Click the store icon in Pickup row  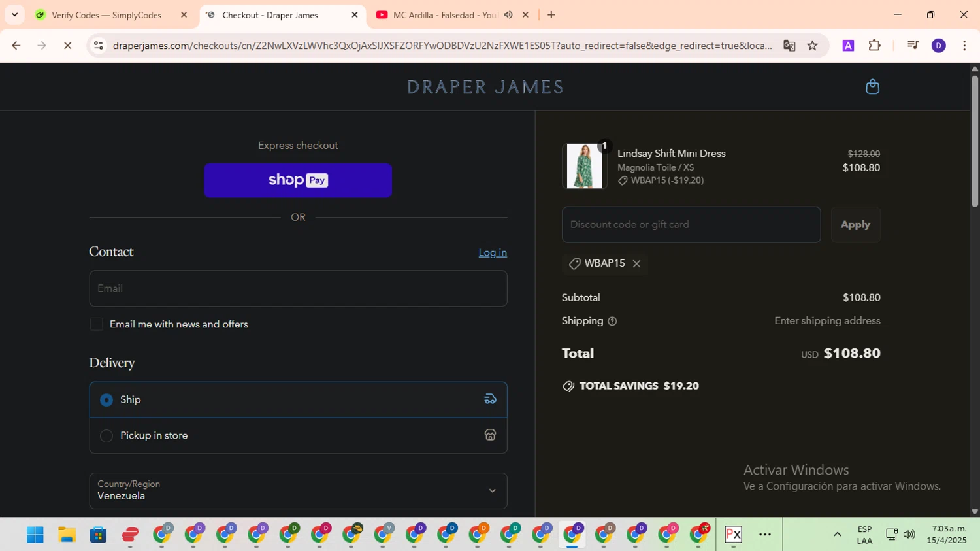click(490, 435)
